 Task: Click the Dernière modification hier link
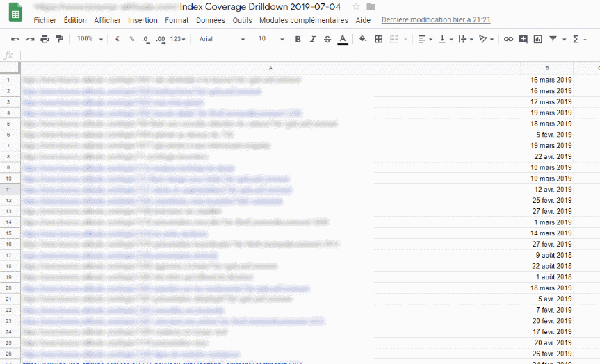pyautogui.click(x=436, y=20)
